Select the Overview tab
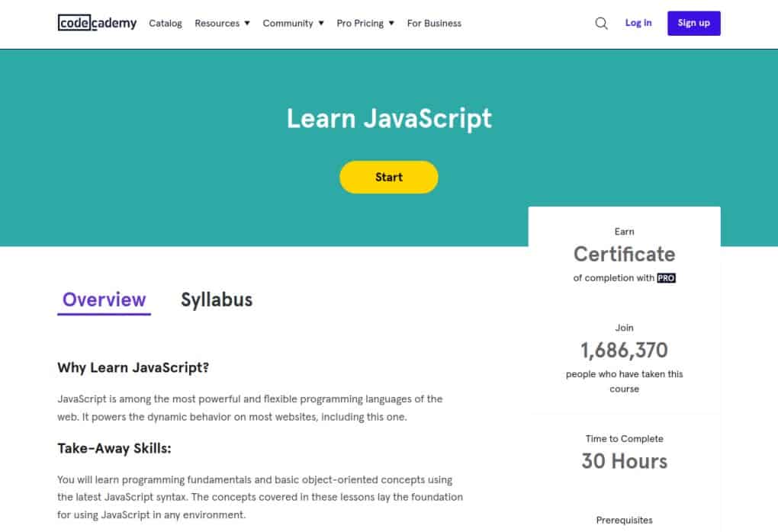 pyautogui.click(x=104, y=300)
